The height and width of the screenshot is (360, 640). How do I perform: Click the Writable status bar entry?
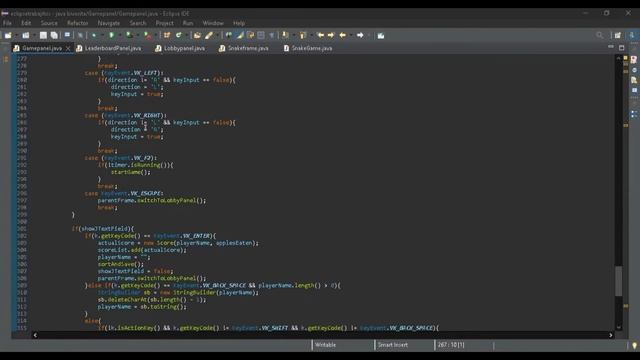tap(325, 345)
